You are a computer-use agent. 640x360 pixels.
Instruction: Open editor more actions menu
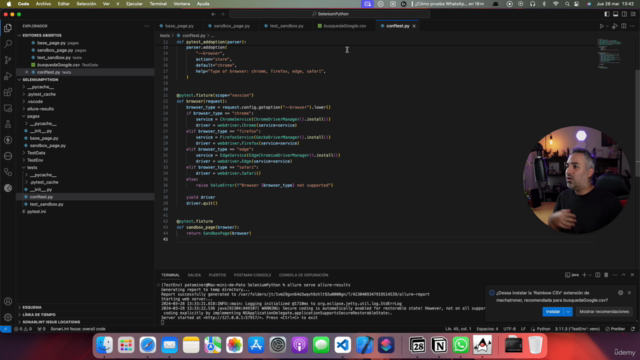[632, 26]
